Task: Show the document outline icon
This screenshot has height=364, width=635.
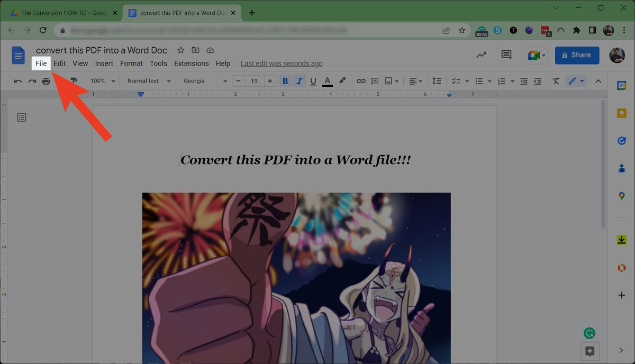Action: tap(21, 117)
